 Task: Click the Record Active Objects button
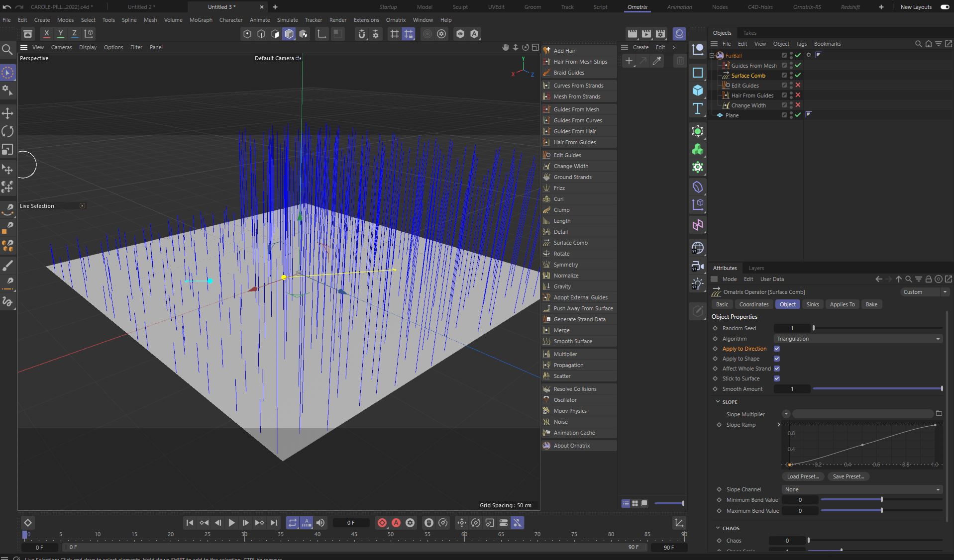coord(382,523)
